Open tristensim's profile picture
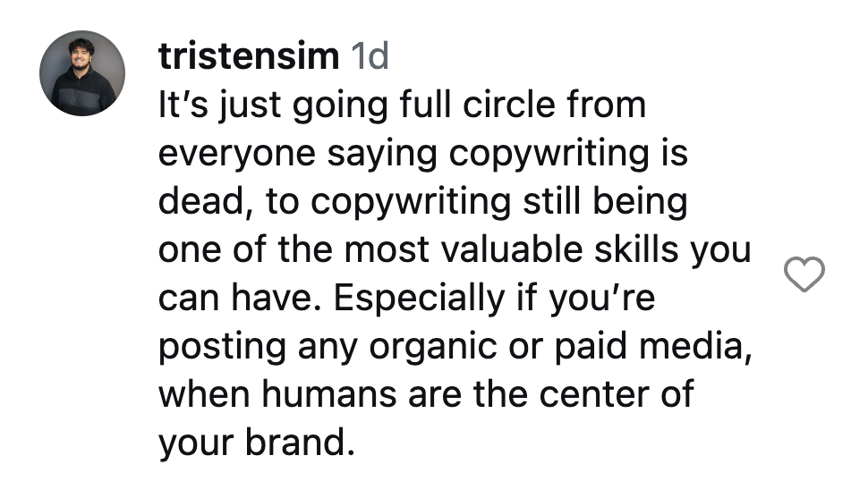Viewport: 868px width, 481px height. (82, 73)
